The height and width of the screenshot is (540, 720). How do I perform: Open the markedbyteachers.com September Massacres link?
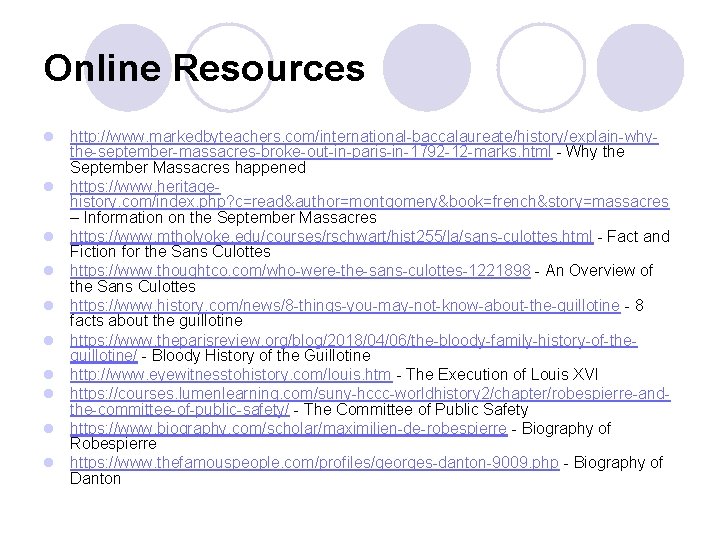pyautogui.click(x=364, y=144)
